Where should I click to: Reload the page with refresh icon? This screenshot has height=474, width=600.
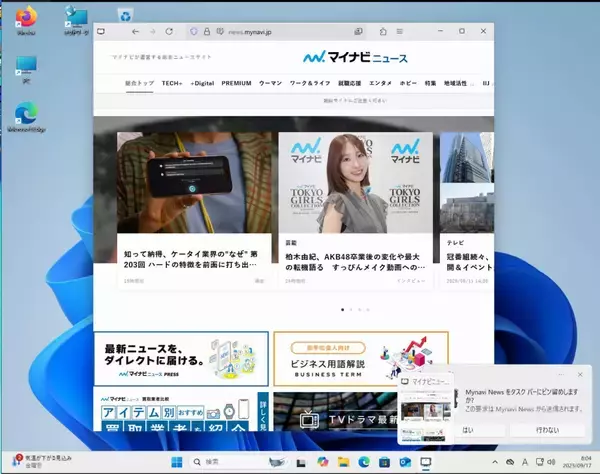[x=169, y=32]
